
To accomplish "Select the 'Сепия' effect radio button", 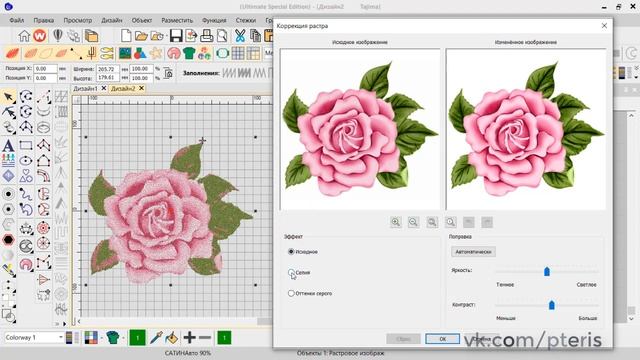I will pos(291,272).
